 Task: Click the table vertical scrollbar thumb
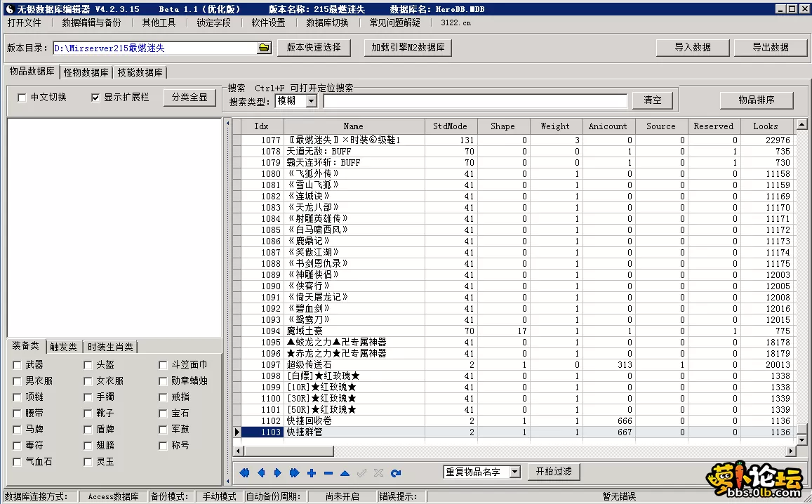point(801,429)
